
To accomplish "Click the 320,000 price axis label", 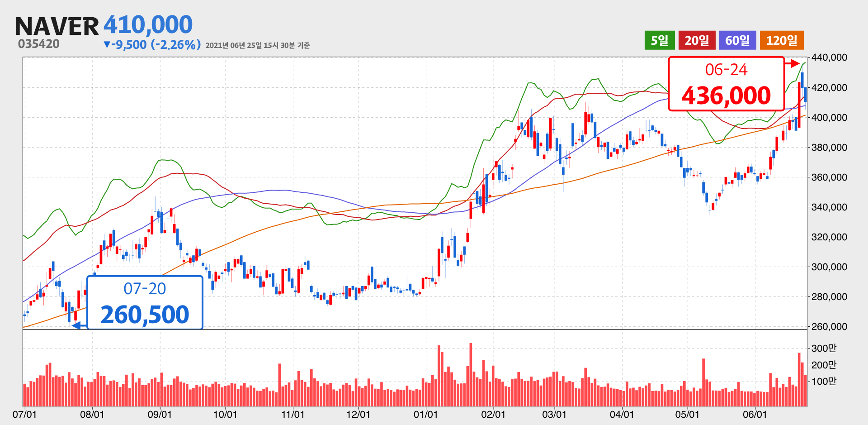I will point(829,237).
